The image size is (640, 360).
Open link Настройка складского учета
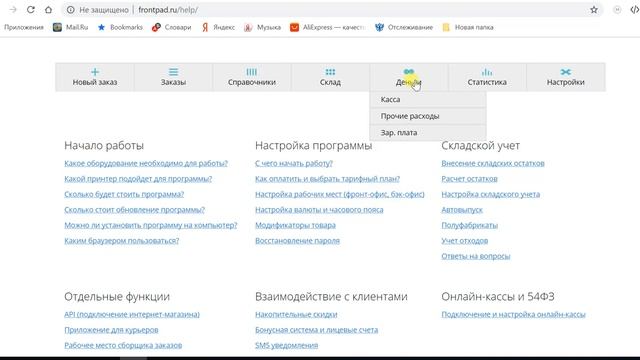tap(491, 194)
